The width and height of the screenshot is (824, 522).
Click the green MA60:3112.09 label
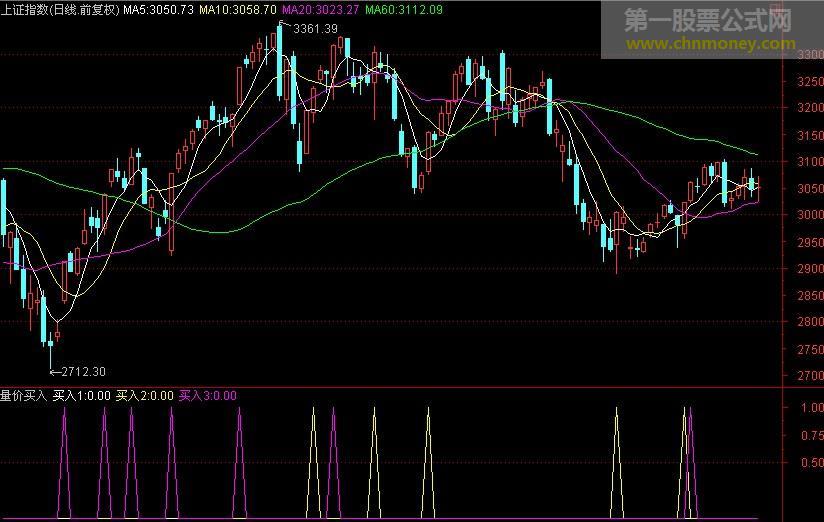click(x=404, y=8)
